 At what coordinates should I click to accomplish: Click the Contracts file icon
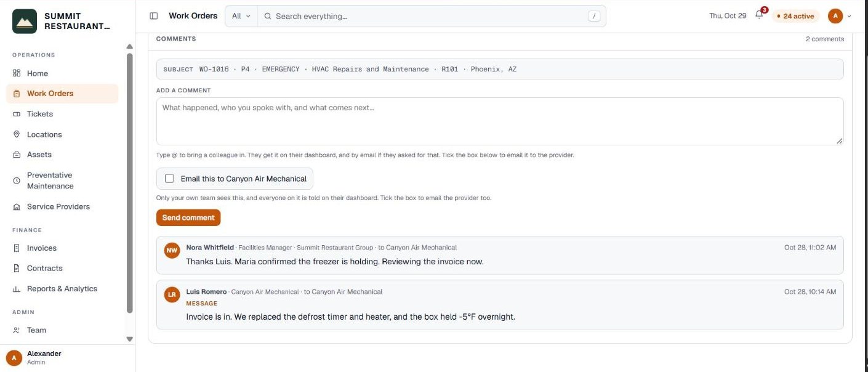coord(17,269)
